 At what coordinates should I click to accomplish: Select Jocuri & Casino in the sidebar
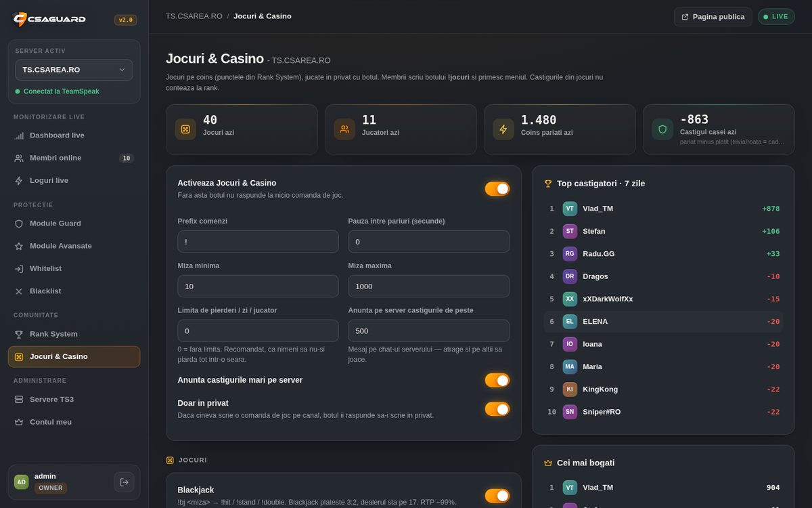tap(74, 357)
